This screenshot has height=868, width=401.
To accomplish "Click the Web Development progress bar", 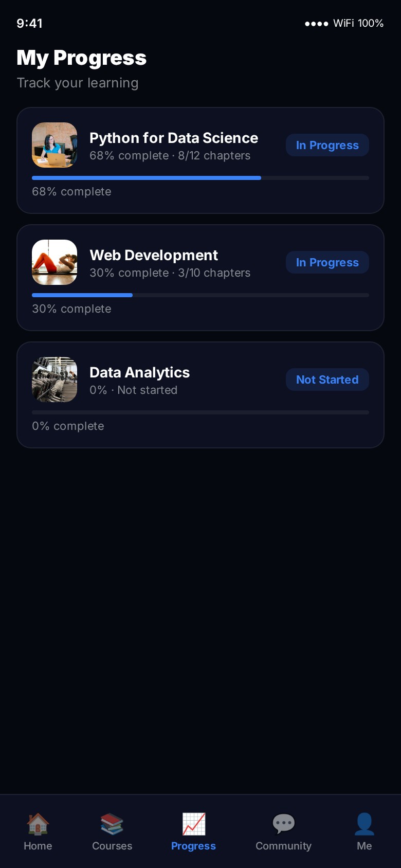I will 200,295.
